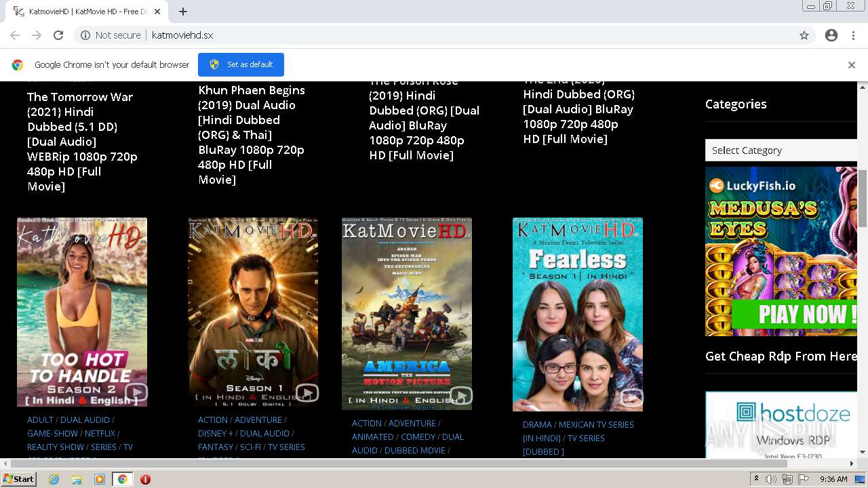
Task: Open DRAMA category link
Action: click(537, 425)
